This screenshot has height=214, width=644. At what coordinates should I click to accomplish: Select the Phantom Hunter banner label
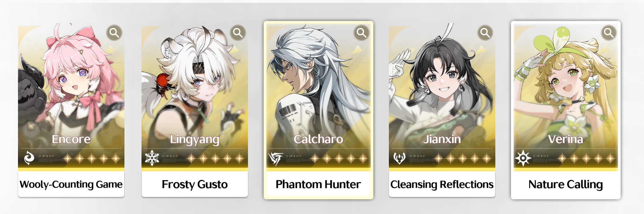point(318,184)
